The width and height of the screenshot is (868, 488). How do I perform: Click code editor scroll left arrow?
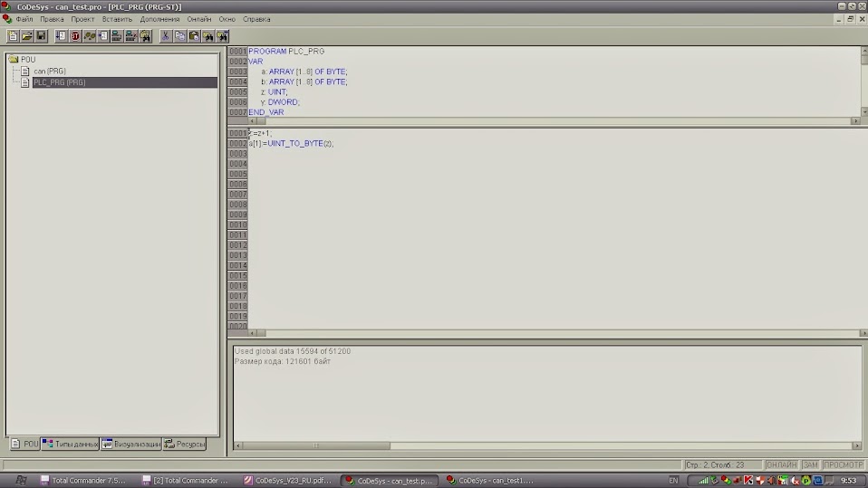point(252,333)
